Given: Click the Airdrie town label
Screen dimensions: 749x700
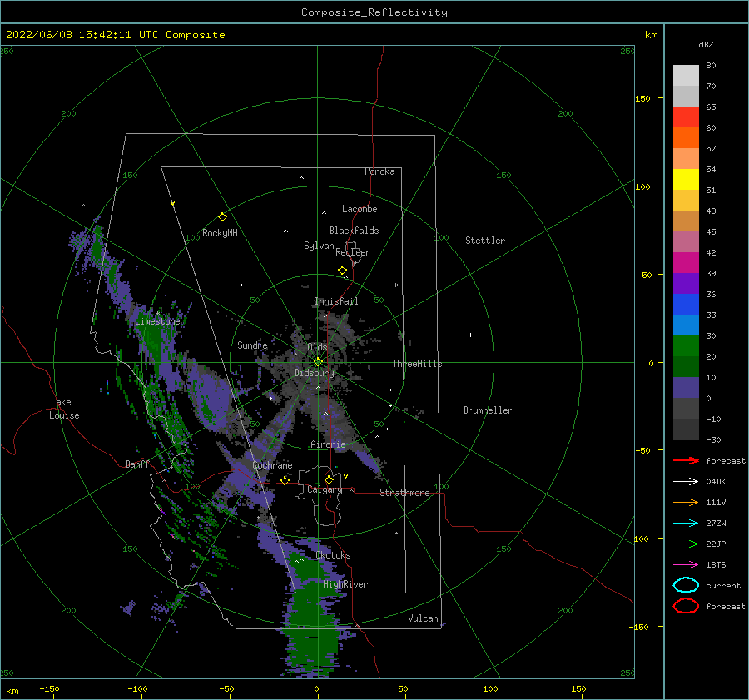Looking at the screenshot, I should tap(328, 444).
